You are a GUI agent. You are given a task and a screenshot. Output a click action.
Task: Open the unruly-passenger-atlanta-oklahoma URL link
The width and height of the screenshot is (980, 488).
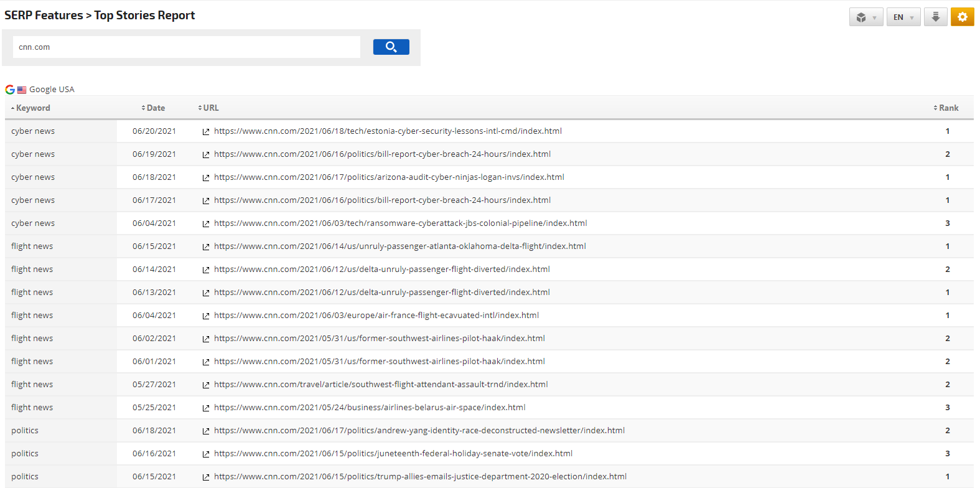399,246
